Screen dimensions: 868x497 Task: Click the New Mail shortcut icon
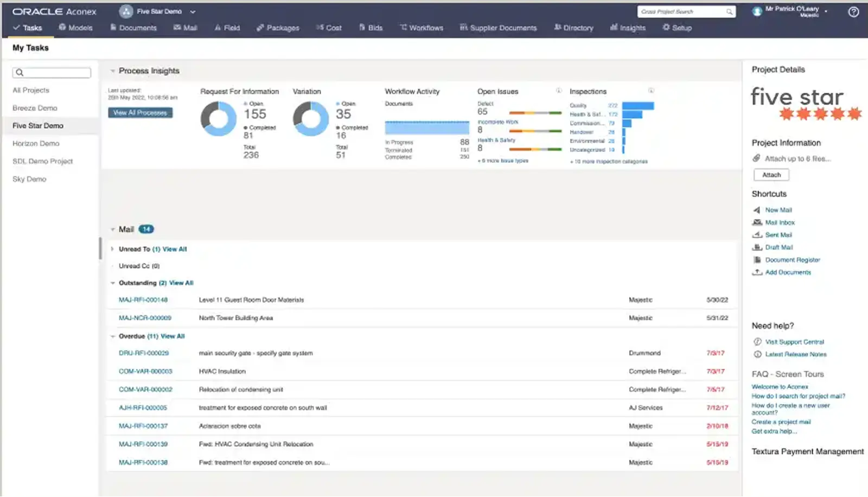click(757, 210)
